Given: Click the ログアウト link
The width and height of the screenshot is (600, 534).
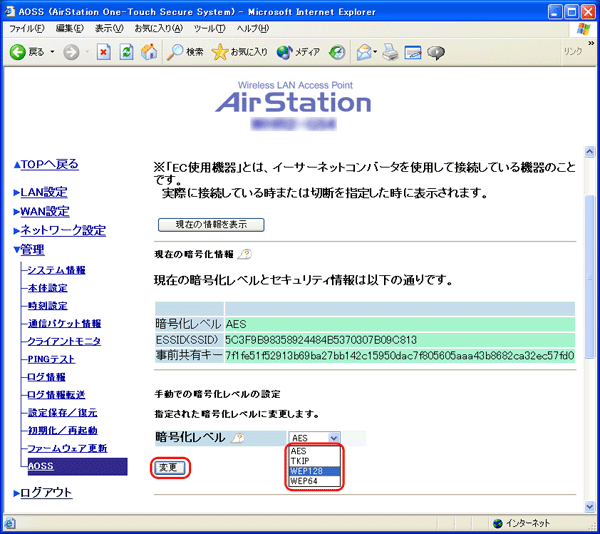Looking at the screenshot, I should coord(46,492).
